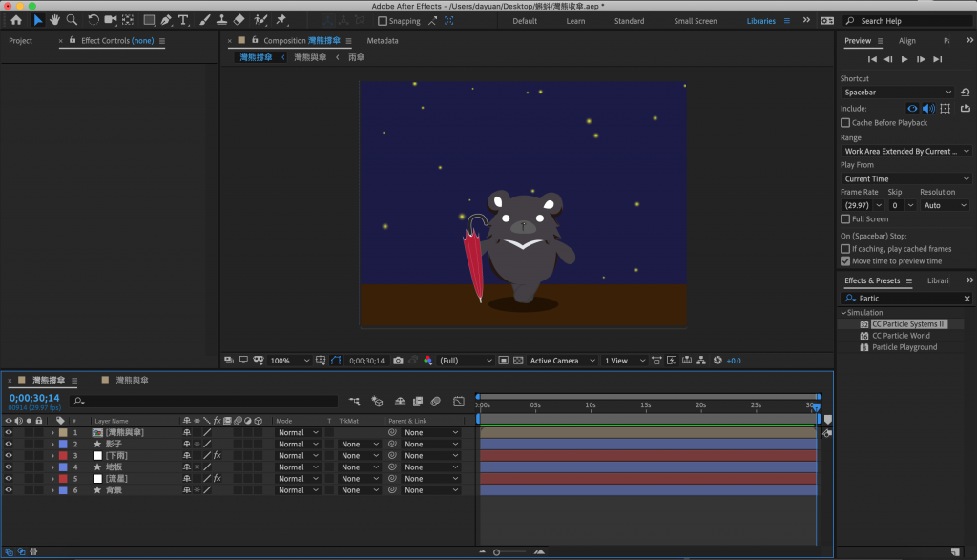This screenshot has width=977, height=560.
Task: Hide the 地板 layer with eye toggle
Action: coord(9,467)
